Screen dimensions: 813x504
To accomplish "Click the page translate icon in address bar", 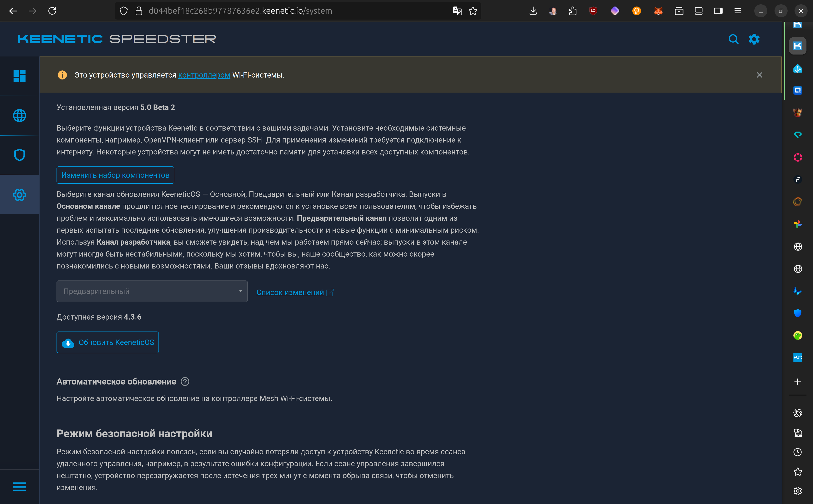I will click(457, 11).
